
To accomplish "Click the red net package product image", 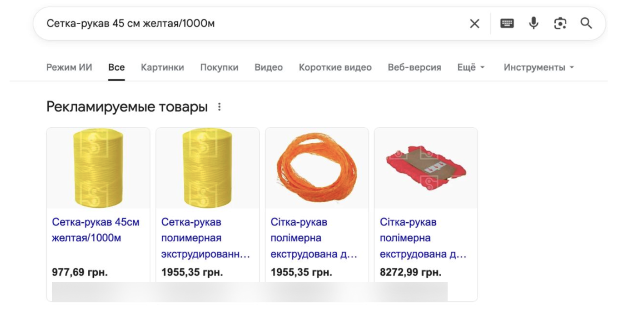I will [x=426, y=168].
